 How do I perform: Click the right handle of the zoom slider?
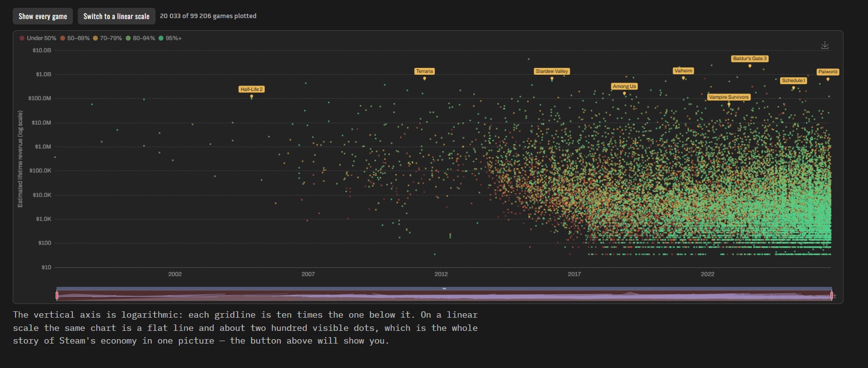tap(832, 295)
